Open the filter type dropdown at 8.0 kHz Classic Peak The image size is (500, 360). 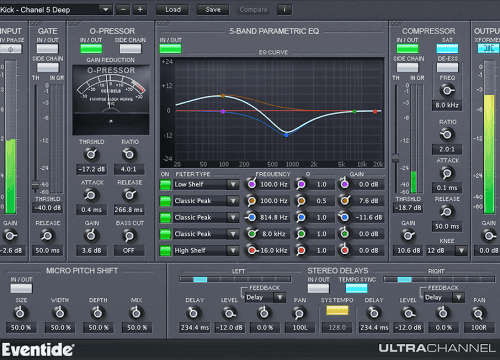click(x=233, y=234)
